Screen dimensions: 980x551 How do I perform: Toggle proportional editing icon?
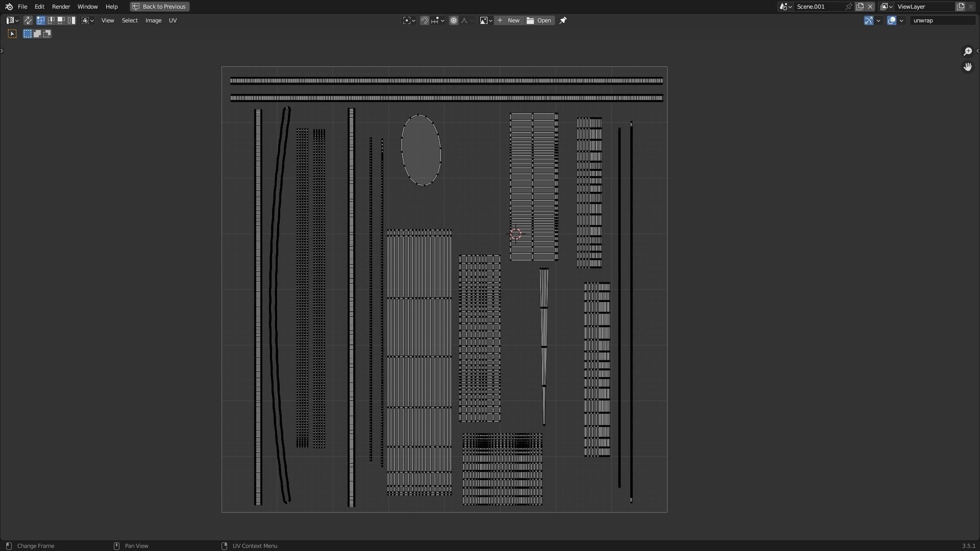point(454,20)
